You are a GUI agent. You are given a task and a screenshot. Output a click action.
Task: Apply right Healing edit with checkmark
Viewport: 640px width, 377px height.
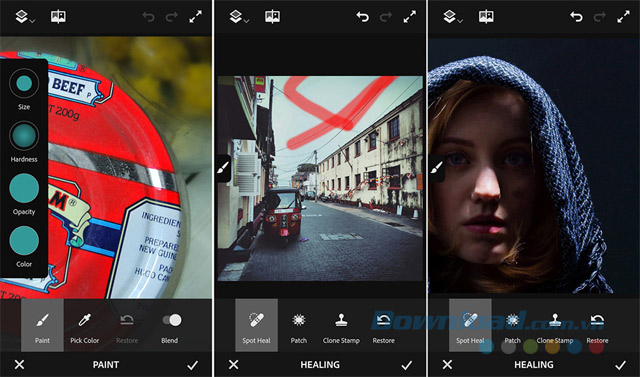click(x=620, y=365)
